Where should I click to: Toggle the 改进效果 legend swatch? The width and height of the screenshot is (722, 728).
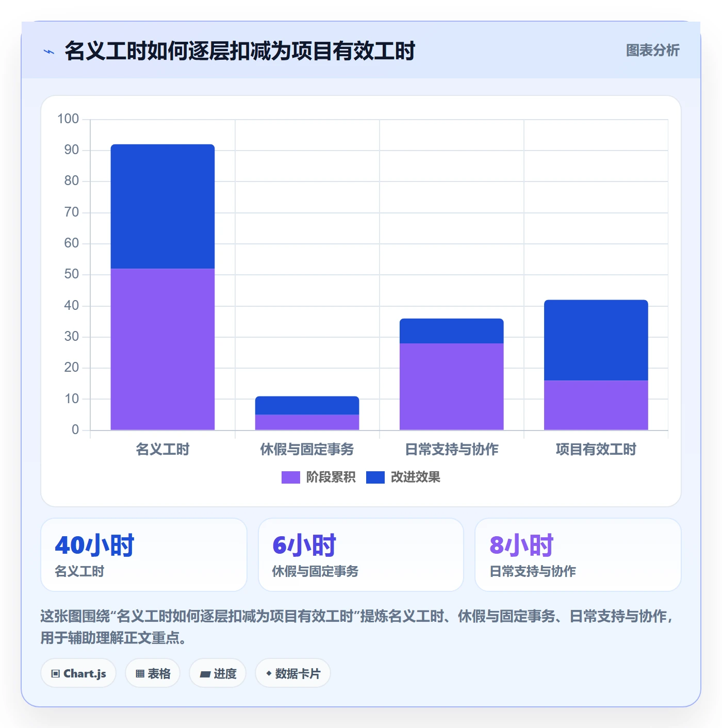[x=375, y=477]
